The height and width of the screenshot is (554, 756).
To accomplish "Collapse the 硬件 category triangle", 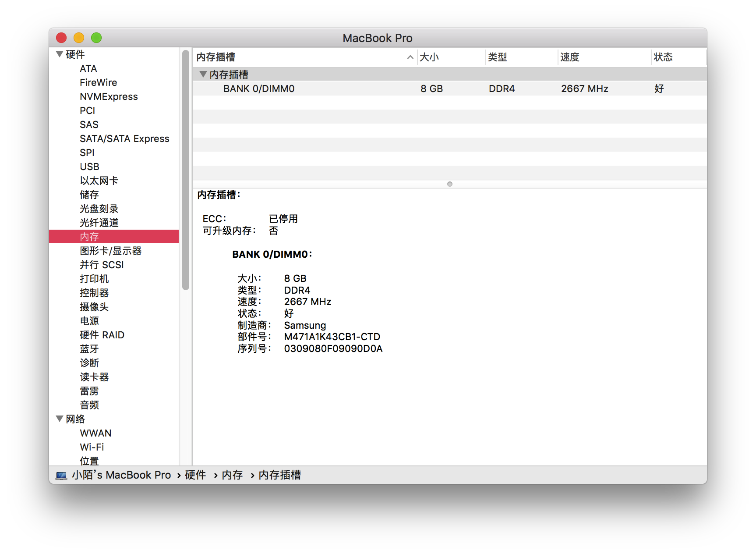I will coord(60,54).
